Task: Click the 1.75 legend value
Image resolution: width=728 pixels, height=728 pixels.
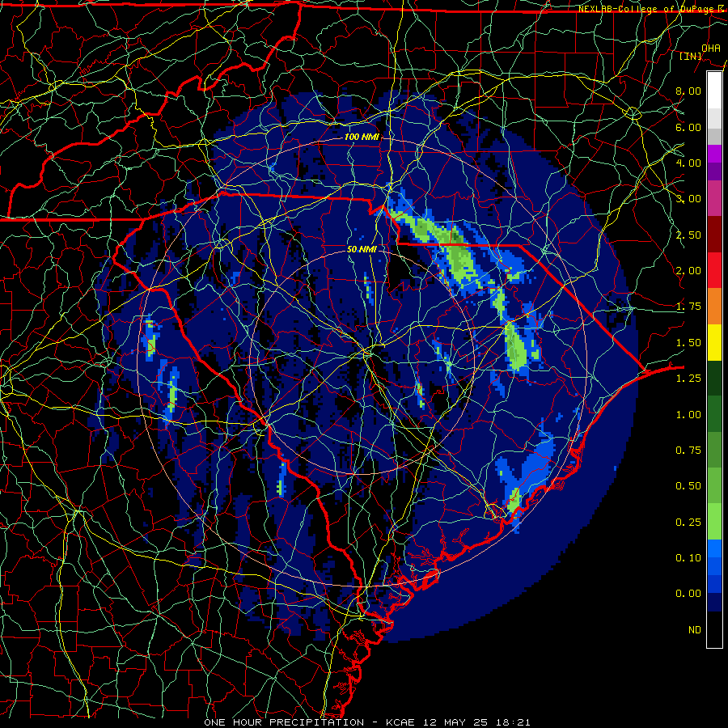Action: tap(688, 307)
